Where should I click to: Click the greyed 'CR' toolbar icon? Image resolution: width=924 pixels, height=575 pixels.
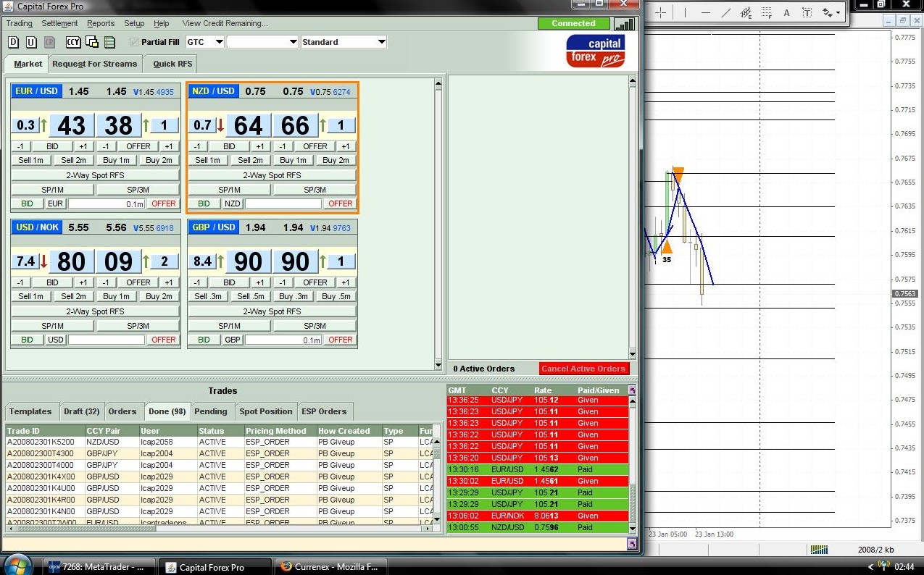click(x=49, y=42)
